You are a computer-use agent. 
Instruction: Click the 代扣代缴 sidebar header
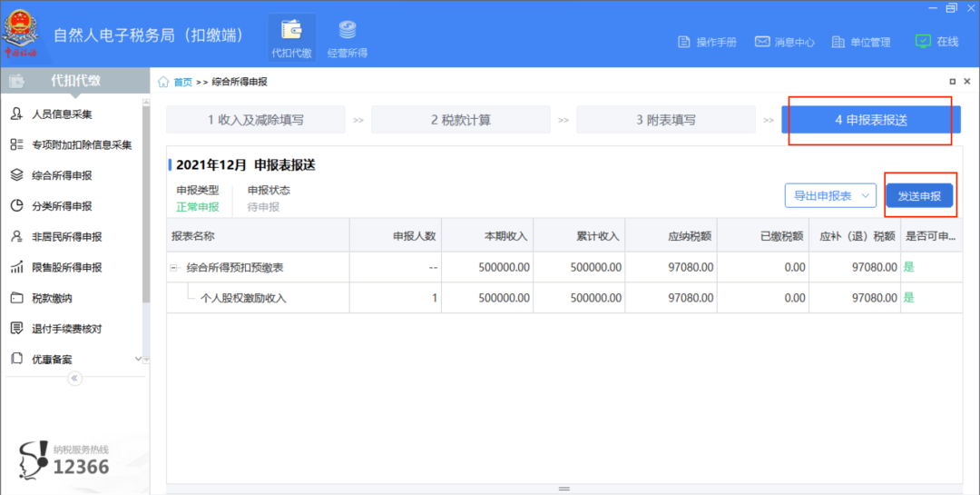click(x=75, y=81)
